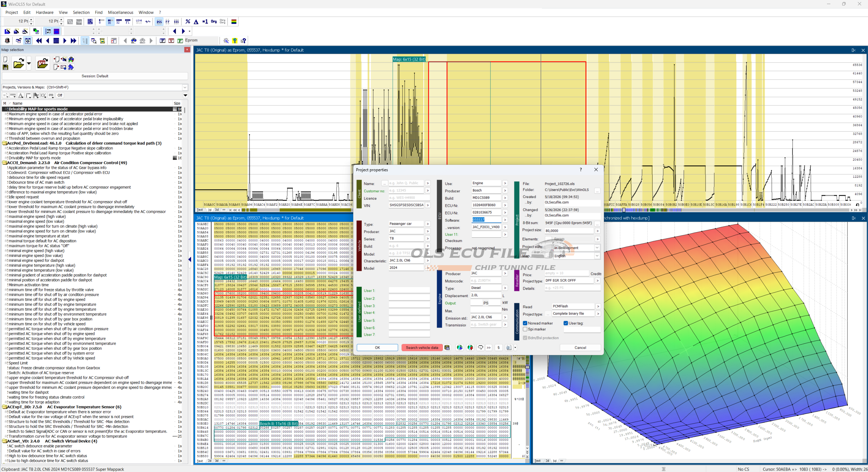Click Search vehicle data button
The image size is (868, 472).
coord(422,348)
